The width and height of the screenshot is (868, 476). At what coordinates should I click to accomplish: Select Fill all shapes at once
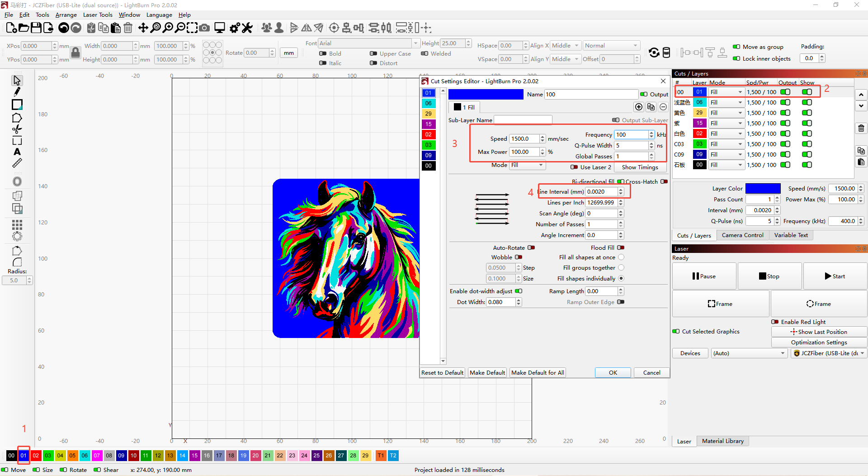click(621, 257)
